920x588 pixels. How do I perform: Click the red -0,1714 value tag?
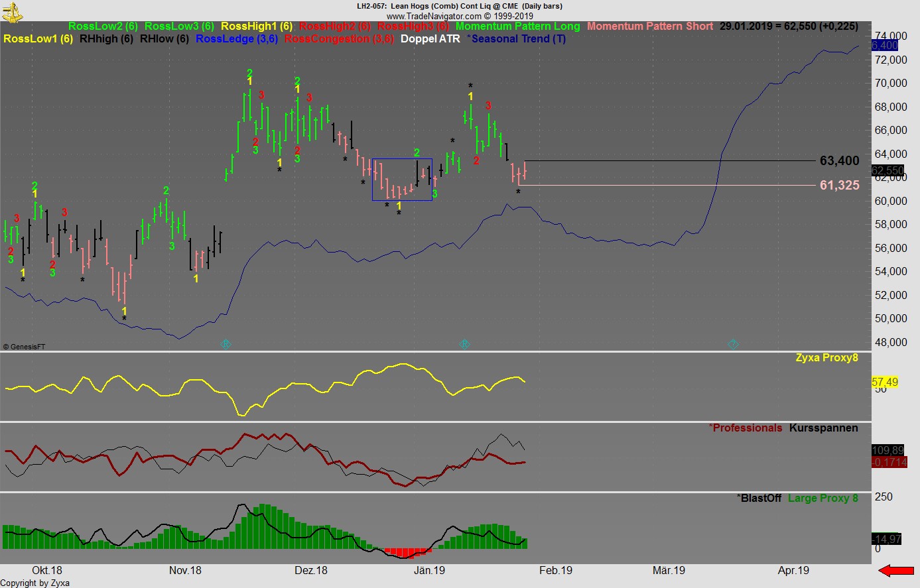coord(889,463)
